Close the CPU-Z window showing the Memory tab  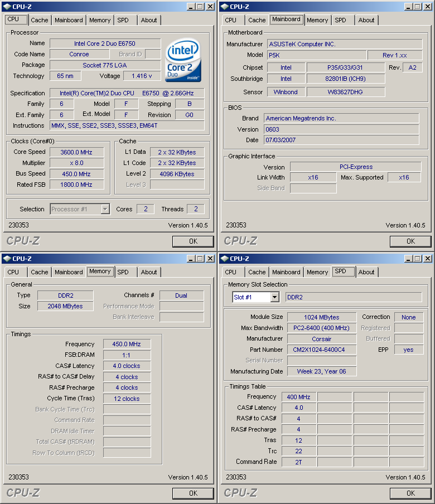(x=210, y=259)
